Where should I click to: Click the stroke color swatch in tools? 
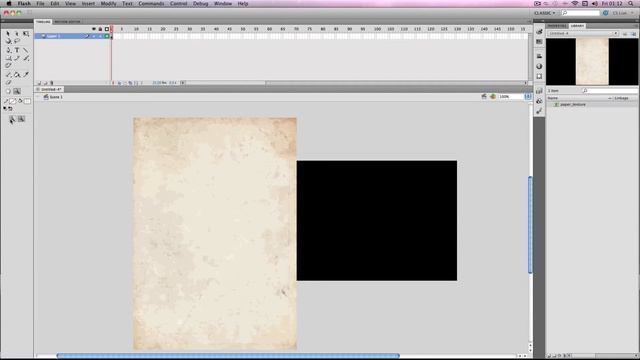click(13, 101)
